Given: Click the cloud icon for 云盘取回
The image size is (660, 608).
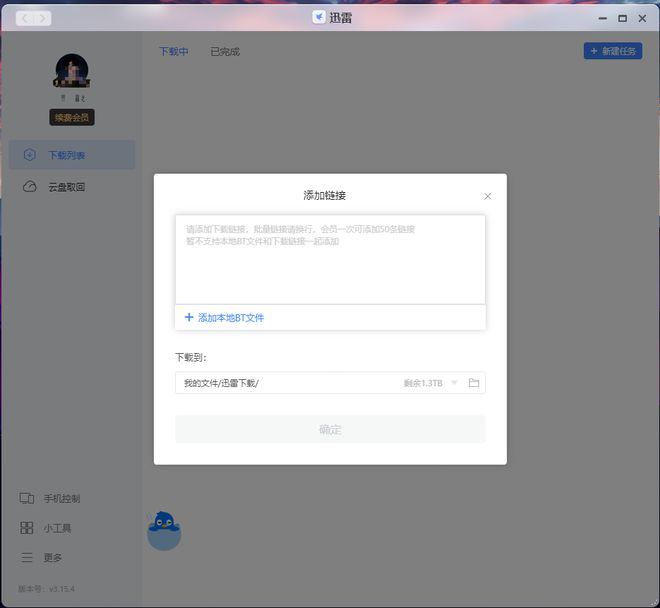Looking at the screenshot, I should tap(29, 187).
